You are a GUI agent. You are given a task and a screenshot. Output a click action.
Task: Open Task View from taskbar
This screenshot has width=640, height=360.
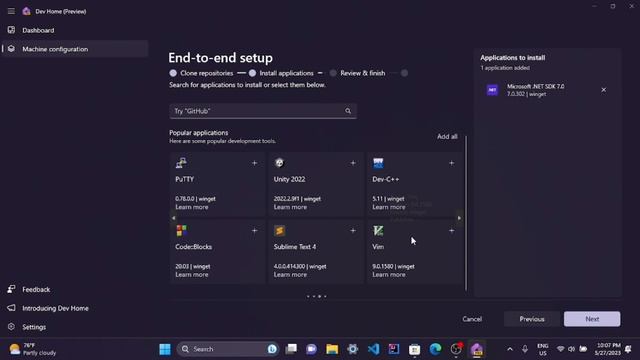291,349
